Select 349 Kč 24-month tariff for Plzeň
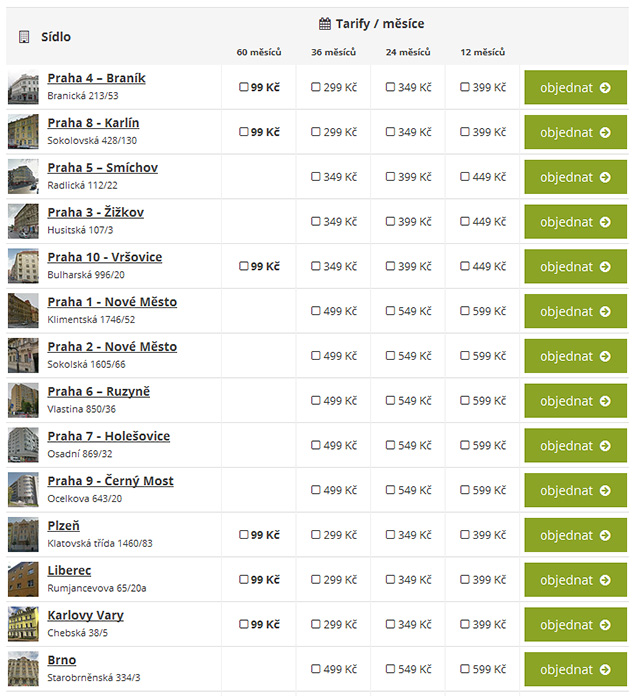Image resolution: width=635 pixels, height=696 pixels. (x=390, y=534)
